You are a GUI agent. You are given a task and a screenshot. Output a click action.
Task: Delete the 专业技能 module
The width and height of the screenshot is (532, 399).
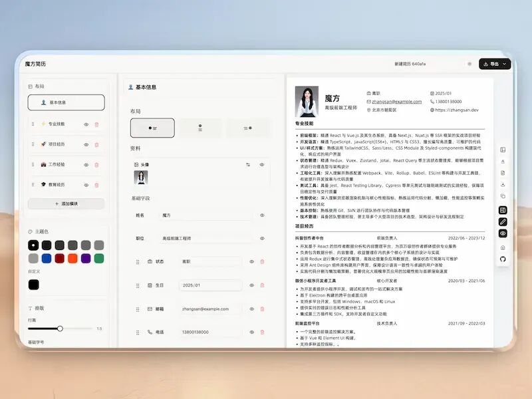pyautogui.click(x=96, y=124)
